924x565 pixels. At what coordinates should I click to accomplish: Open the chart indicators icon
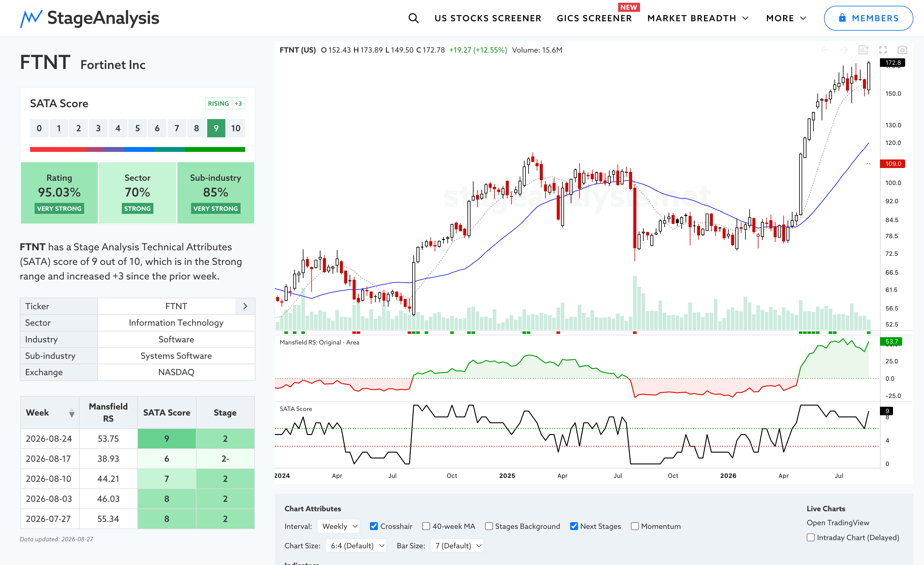[x=864, y=50]
